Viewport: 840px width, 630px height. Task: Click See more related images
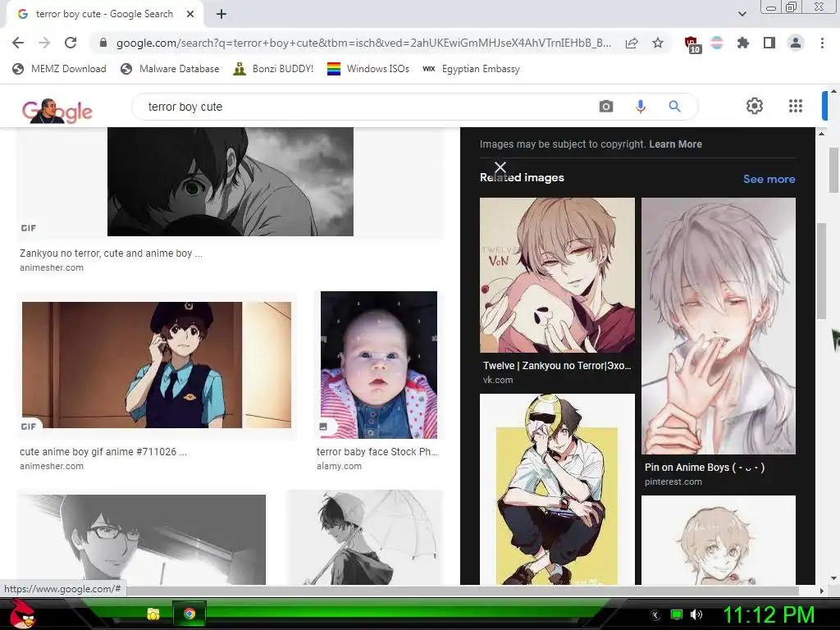coord(769,179)
